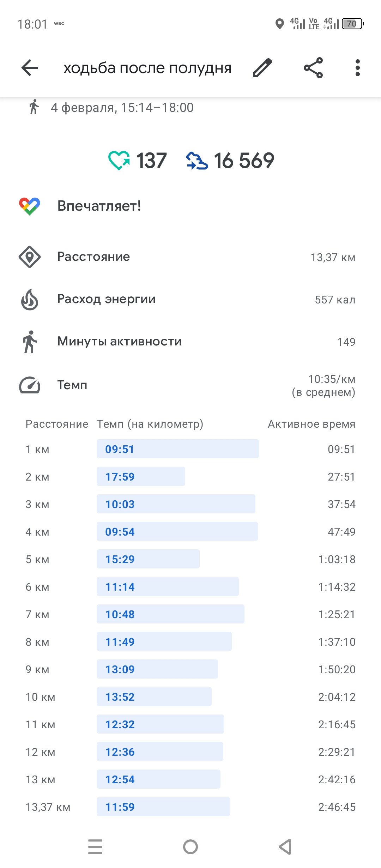Image resolution: width=381 pixels, height=868 pixels.
Task: Tap the 17:59 pace bar for 2 км
Action: [141, 476]
